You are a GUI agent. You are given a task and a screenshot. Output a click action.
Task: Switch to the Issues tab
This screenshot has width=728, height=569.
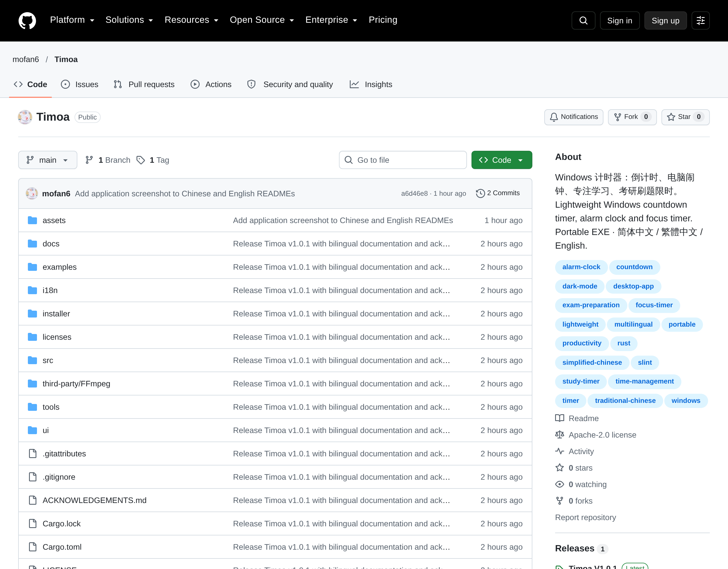pos(80,84)
